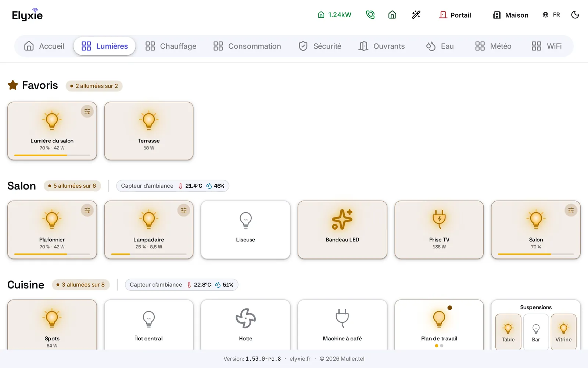Viewport: 588px width, 368px height.
Task: Open the FR language selector
Action: pos(551,15)
